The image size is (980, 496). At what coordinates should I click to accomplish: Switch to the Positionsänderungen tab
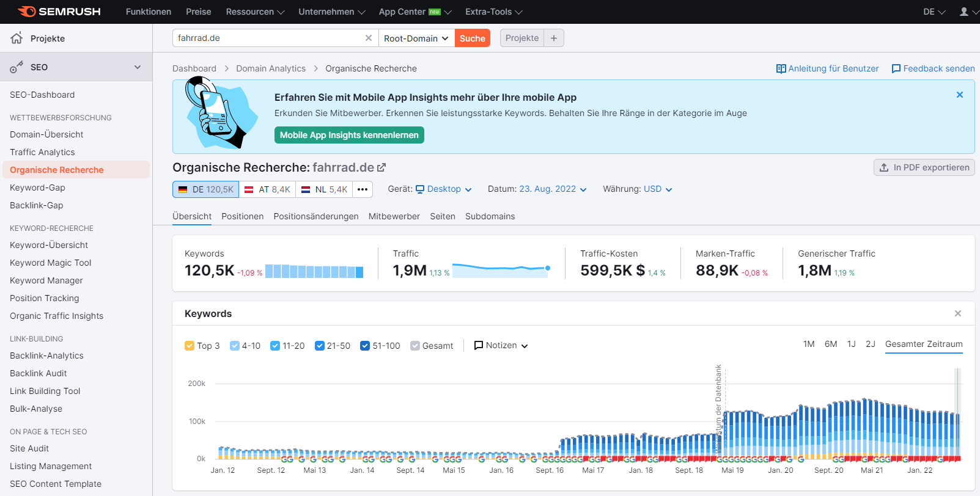pyautogui.click(x=316, y=216)
